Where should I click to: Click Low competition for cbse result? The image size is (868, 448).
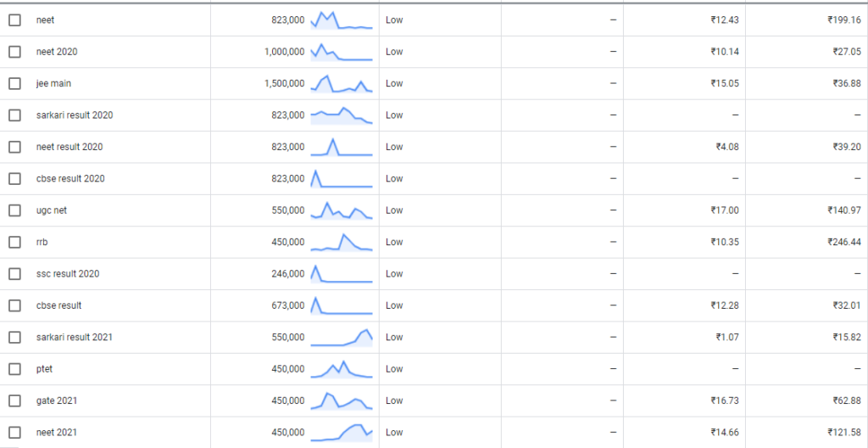(x=394, y=305)
